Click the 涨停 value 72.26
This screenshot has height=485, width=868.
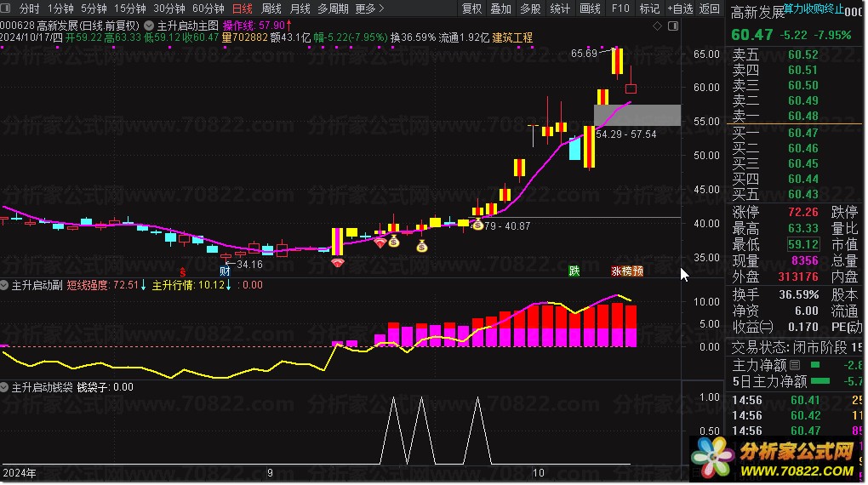pos(802,212)
